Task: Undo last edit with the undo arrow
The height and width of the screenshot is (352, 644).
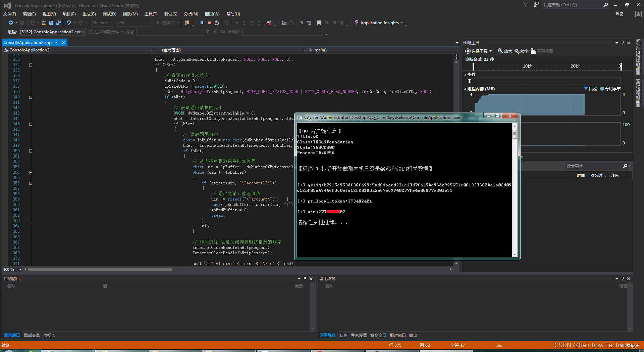Action: tap(69, 23)
